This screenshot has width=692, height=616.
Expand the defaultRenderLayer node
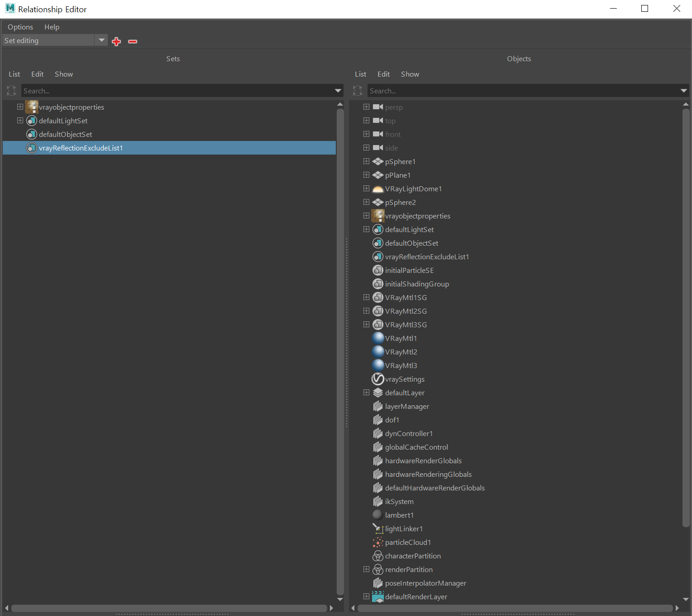coord(366,597)
